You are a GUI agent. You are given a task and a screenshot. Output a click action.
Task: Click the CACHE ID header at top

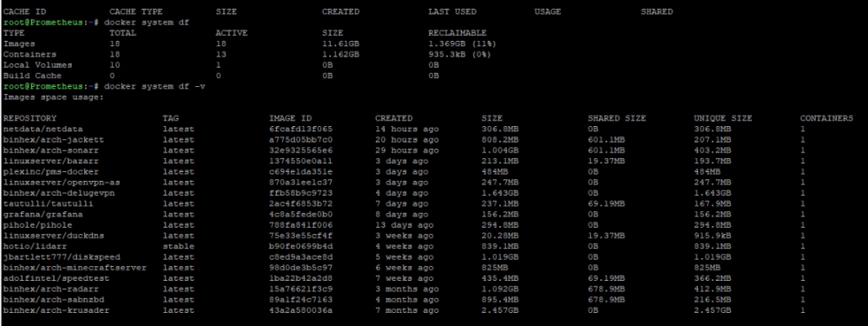tap(24, 11)
